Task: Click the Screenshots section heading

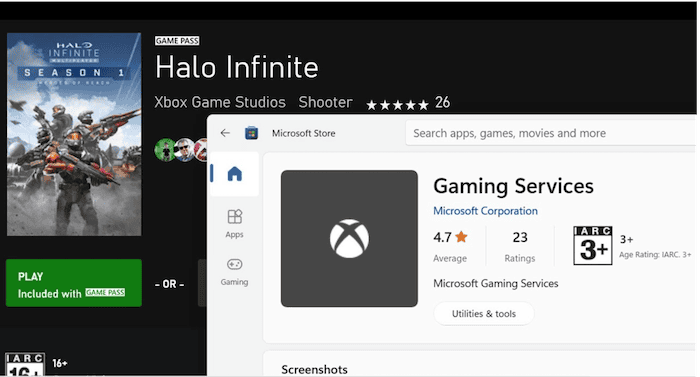Action: pos(314,369)
